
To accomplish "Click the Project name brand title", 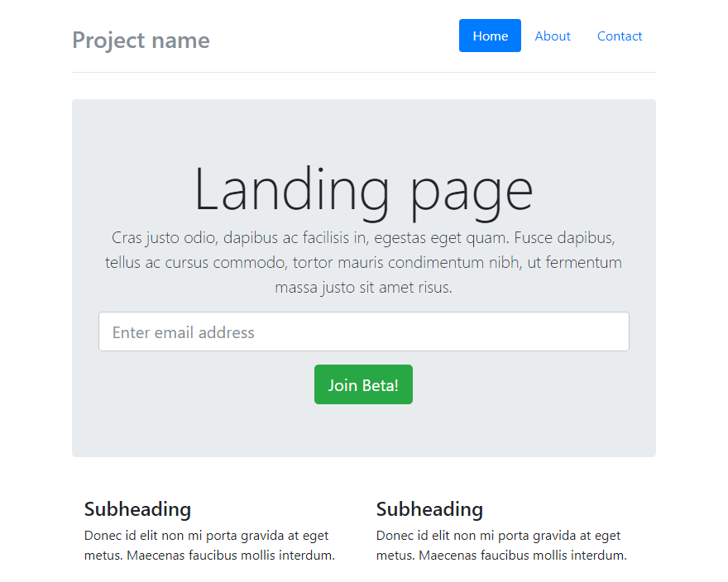I will (141, 40).
